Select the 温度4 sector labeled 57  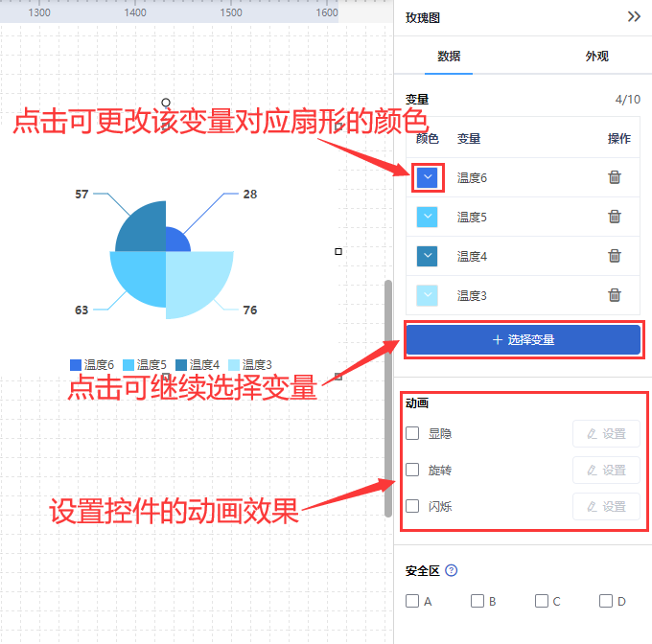(146, 231)
